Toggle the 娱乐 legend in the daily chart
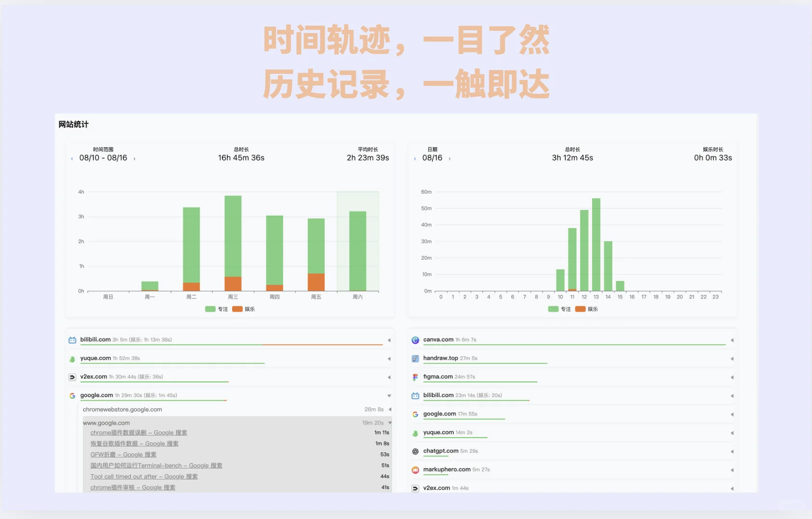 (589, 309)
